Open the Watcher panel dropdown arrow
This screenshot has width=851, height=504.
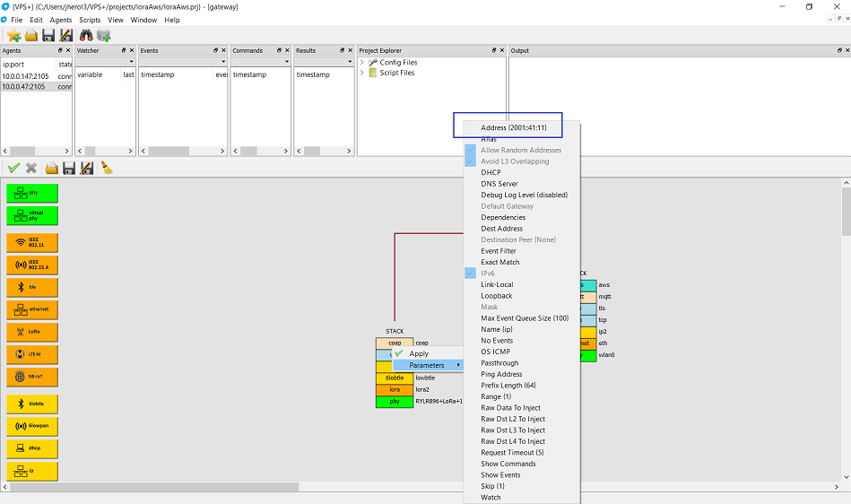(x=131, y=62)
